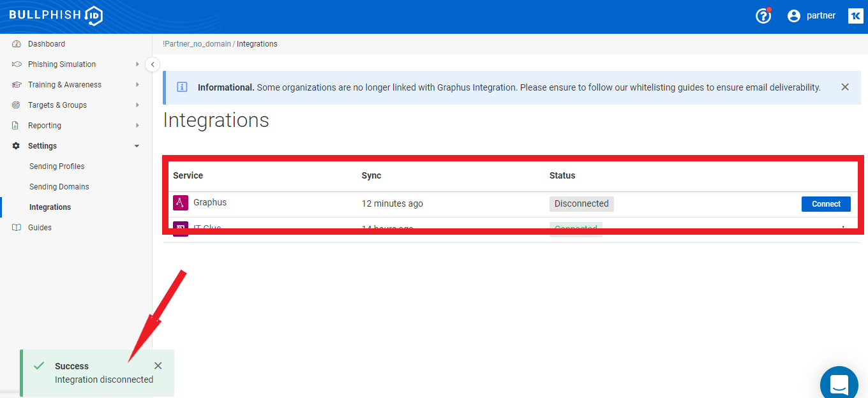The width and height of the screenshot is (868, 398).
Task: Click the Dashboard gauge icon
Action: coord(17,44)
